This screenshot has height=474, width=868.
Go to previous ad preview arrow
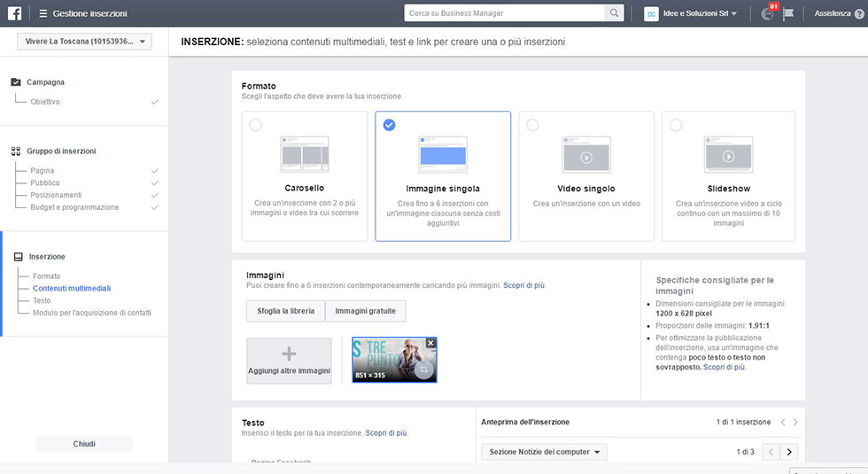pos(783,422)
